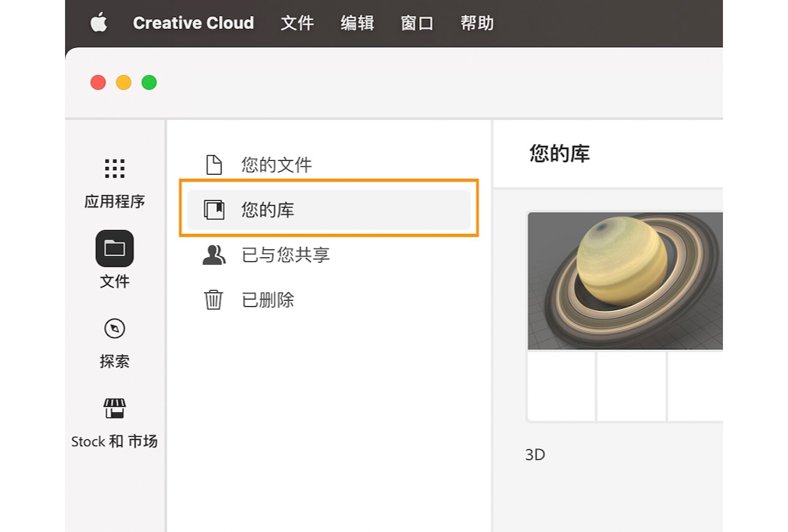Open the 帮助 menu
Image resolution: width=788 pixels, height=532 pixels.
(x=476, y=23)
